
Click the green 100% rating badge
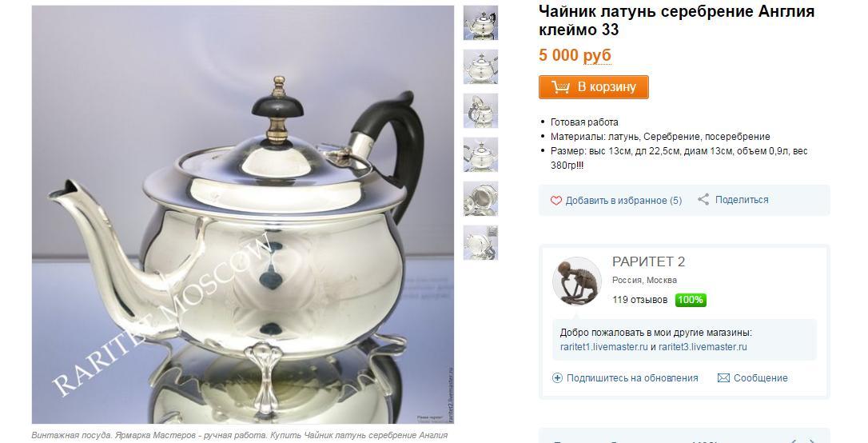691,300
